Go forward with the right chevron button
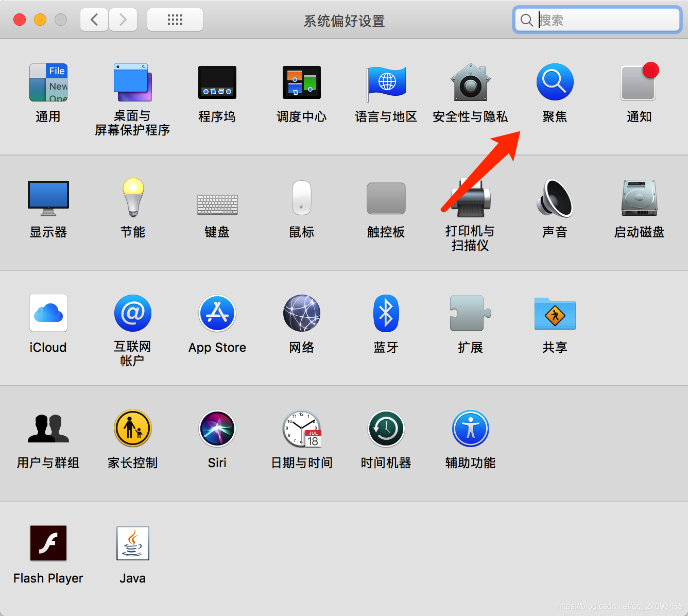 coord(123,20)
